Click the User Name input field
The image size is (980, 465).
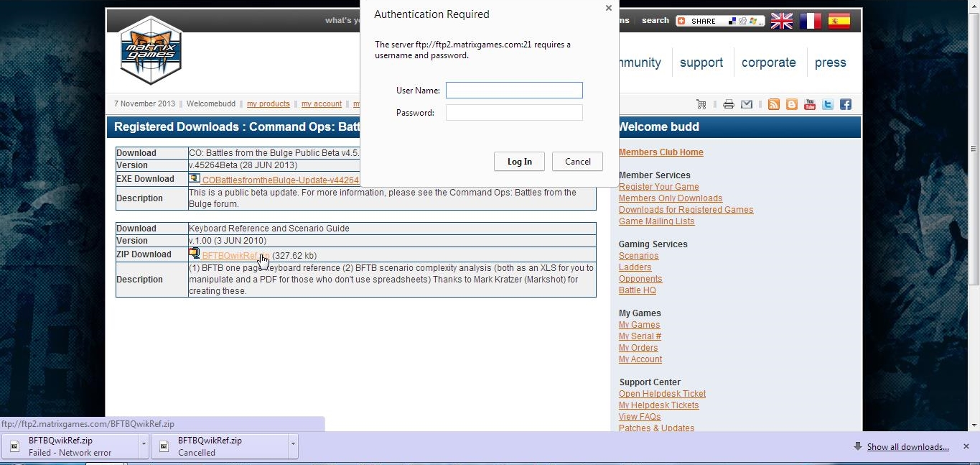[x=514, y=90]
